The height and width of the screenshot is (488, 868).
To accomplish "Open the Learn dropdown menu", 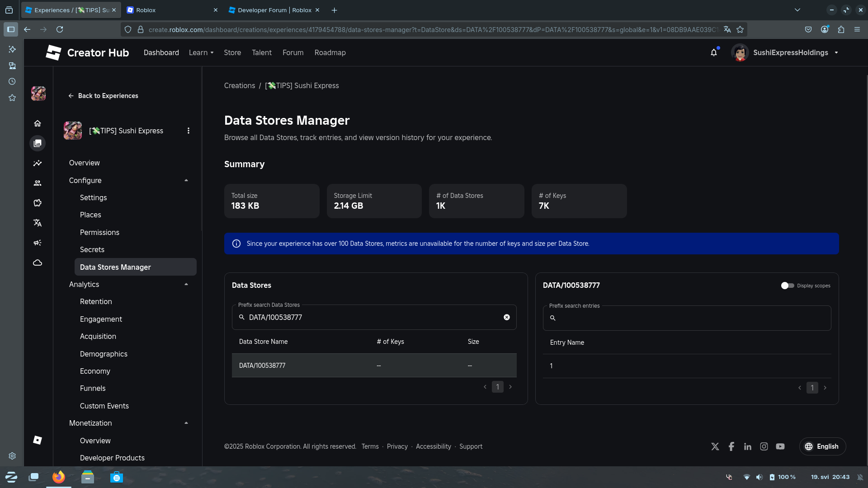I will click(x=201, y=53).
